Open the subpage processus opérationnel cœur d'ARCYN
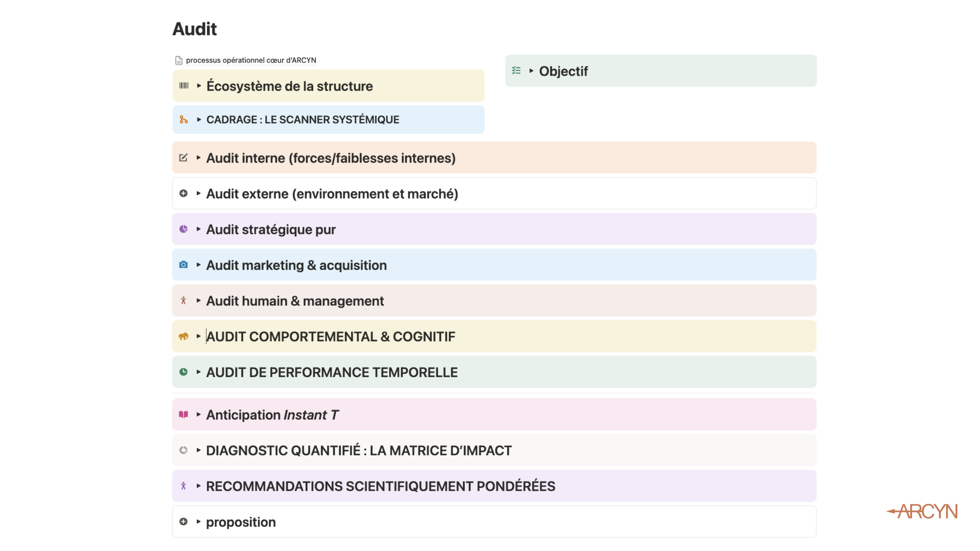Screen dimensions: 980x551 (x=251, y=60)
